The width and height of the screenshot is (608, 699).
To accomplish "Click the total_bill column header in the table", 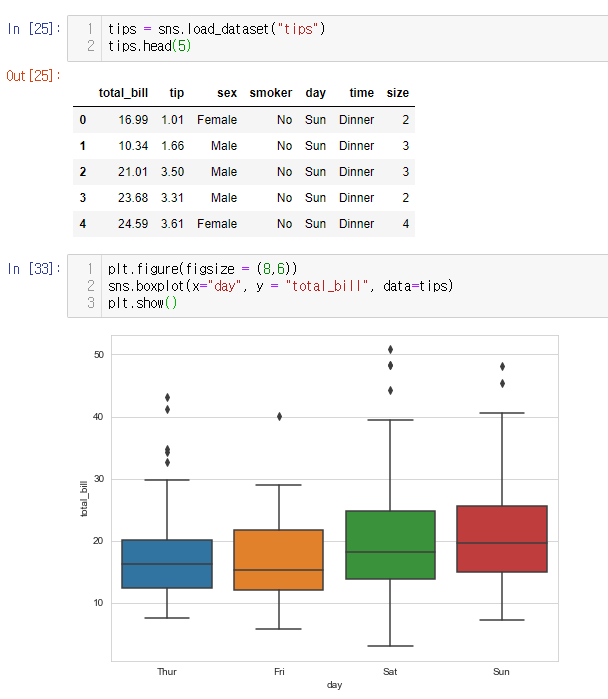I will tap(123, 93).
